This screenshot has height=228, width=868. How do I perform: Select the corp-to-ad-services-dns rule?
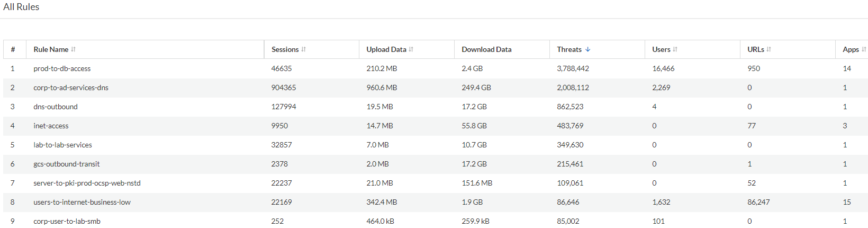click(x=71, y=87)
